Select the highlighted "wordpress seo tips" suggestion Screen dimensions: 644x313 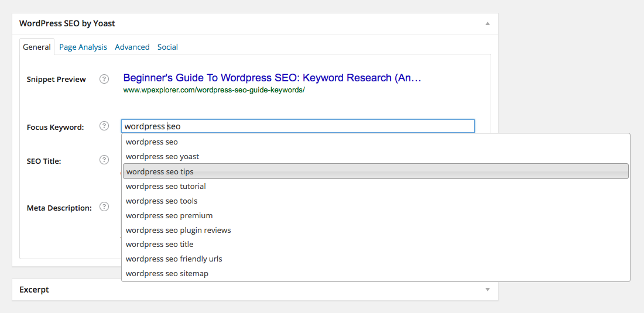[x=376, y=171]
